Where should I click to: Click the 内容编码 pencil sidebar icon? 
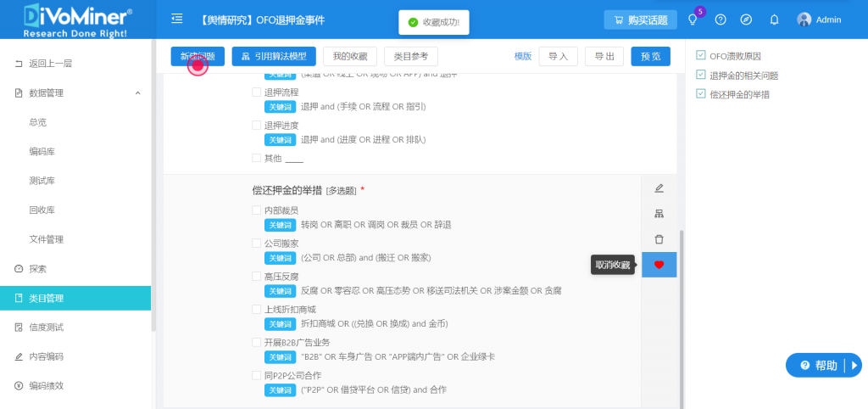[19, 357]
